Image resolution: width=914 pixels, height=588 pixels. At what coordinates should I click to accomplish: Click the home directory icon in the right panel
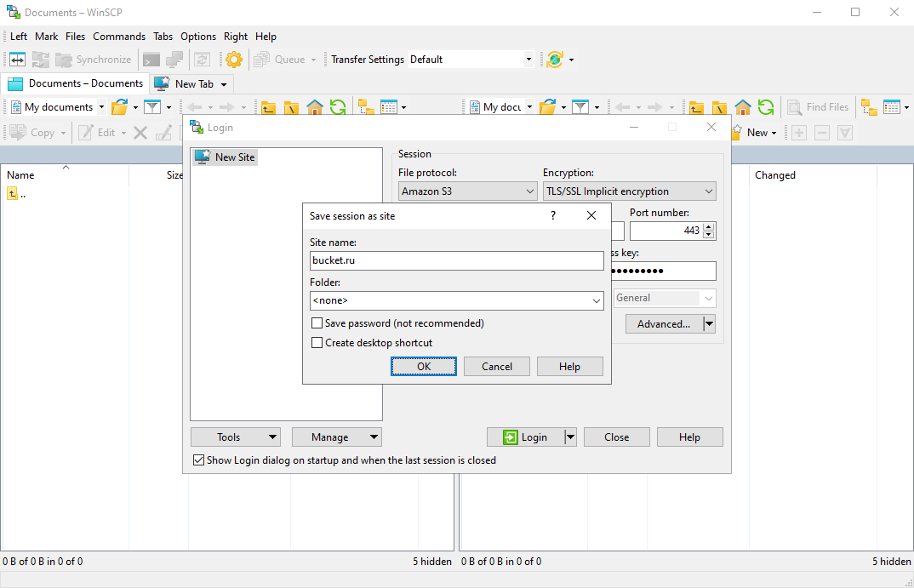pos(743,107)
